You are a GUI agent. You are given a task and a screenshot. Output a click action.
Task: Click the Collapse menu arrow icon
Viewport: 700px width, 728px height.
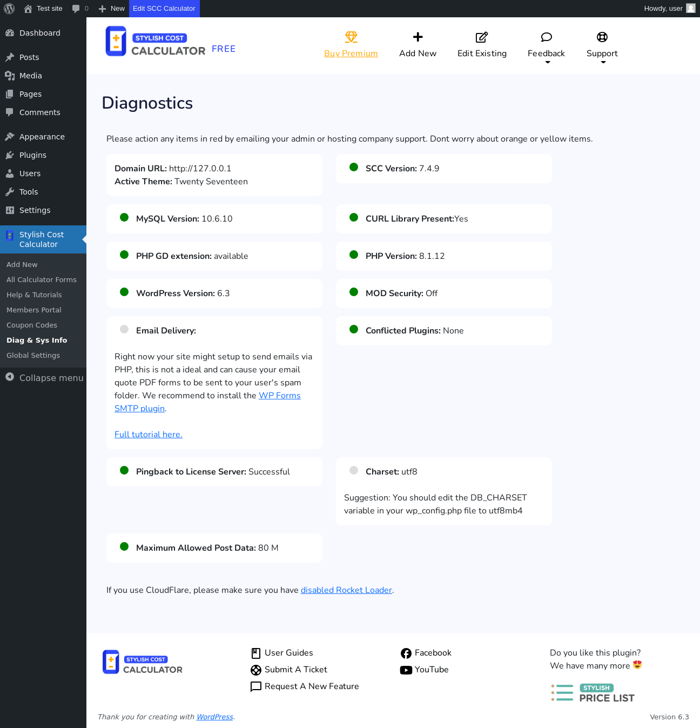pyautogui.click(x=10, y=377)
